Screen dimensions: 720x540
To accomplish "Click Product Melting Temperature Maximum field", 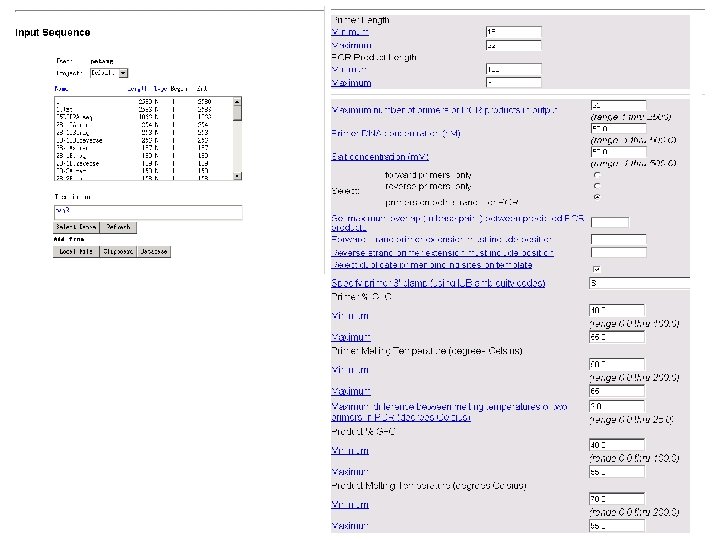I will 617,526.
